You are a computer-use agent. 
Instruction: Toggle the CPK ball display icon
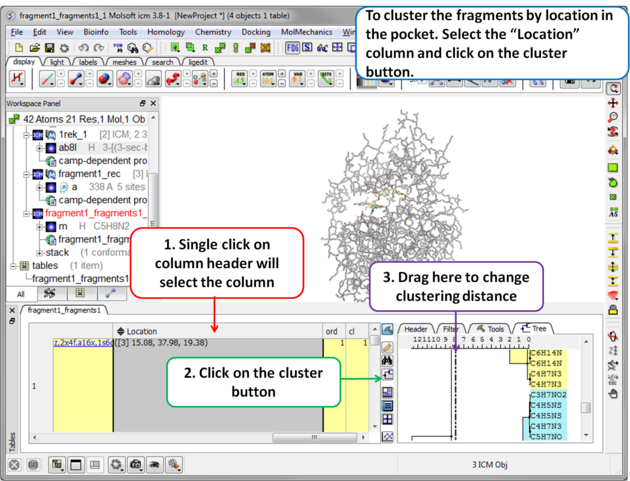[104, 79]
